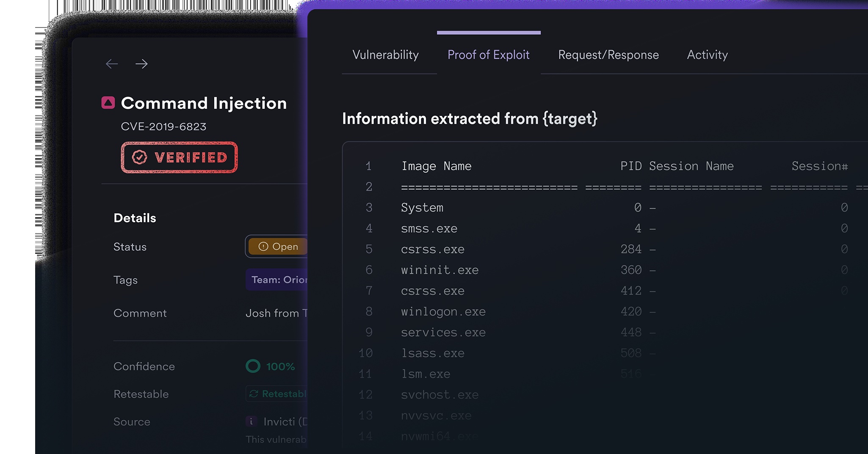
Task: Click the Command Injection title
Action: (204, 103)
